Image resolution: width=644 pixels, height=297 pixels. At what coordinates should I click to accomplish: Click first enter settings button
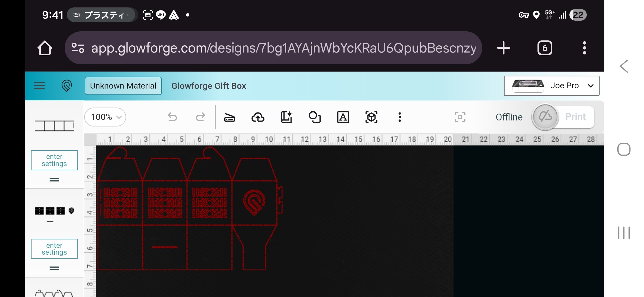click(54, 160)
